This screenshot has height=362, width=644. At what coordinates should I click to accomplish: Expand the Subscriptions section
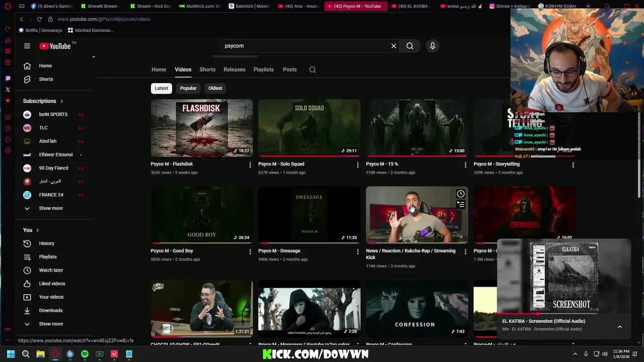point(43,101)
